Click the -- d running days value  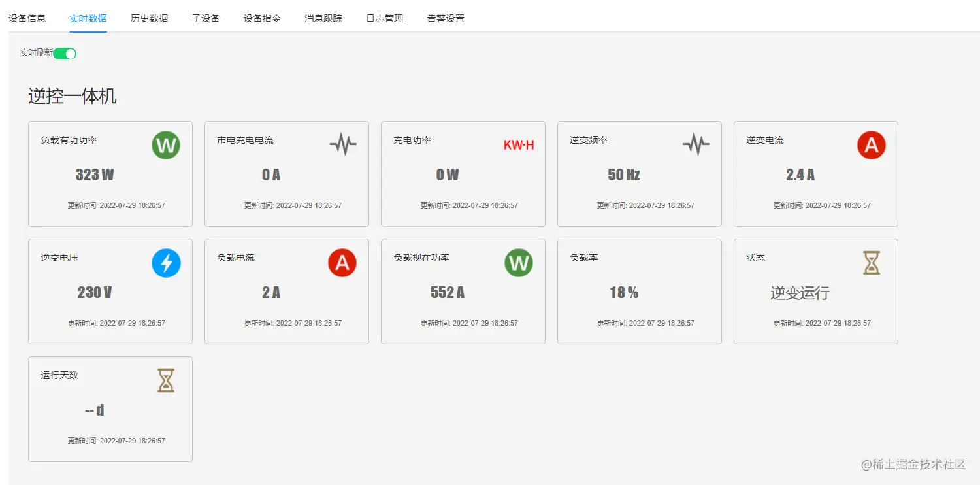point(95,410)
